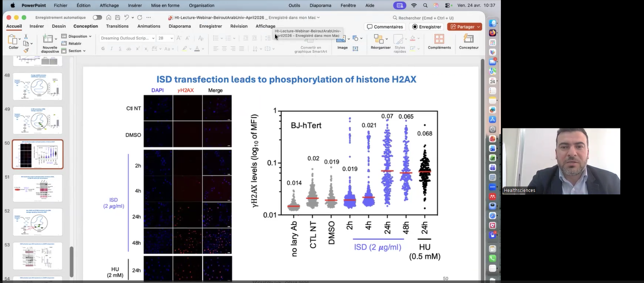Click the Rétablir reset button

71,43
